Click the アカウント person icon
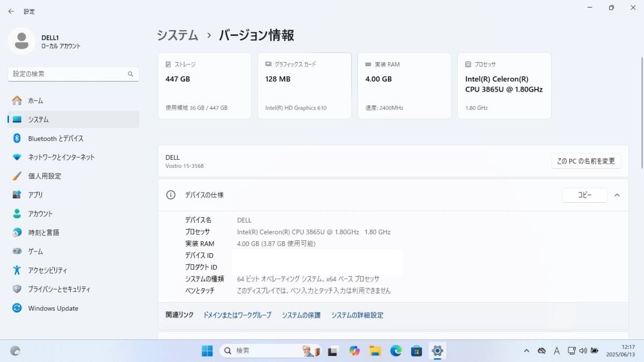 coord(17,213)
